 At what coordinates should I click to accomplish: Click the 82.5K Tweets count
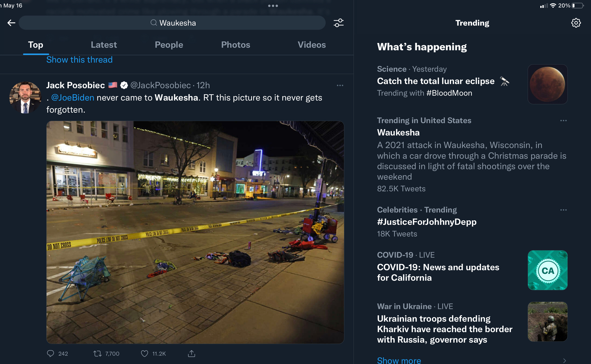pos(401,189)
